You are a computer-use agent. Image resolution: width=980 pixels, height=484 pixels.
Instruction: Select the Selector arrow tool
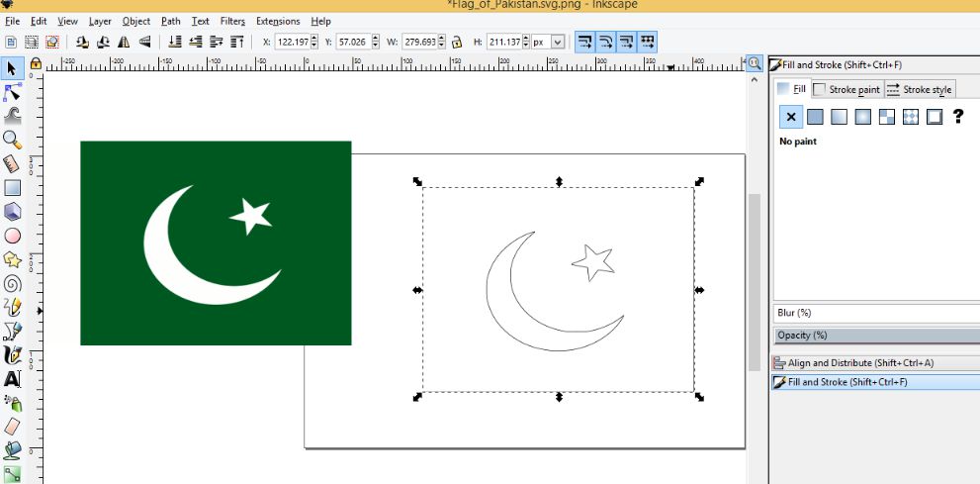12,67
